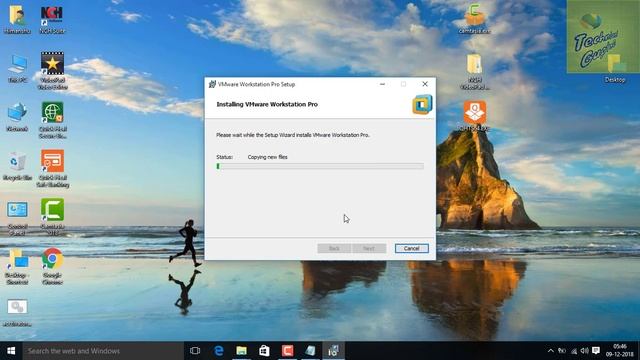Open the Action Center notifications

tap(596, 351)
